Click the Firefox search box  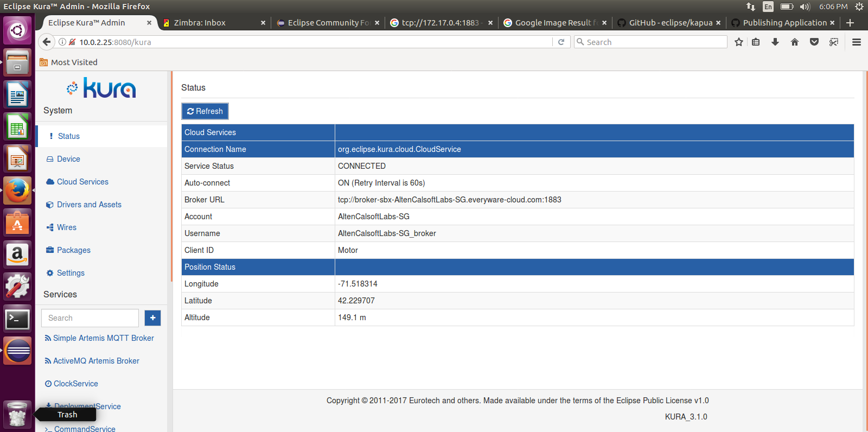pos(650,42)
